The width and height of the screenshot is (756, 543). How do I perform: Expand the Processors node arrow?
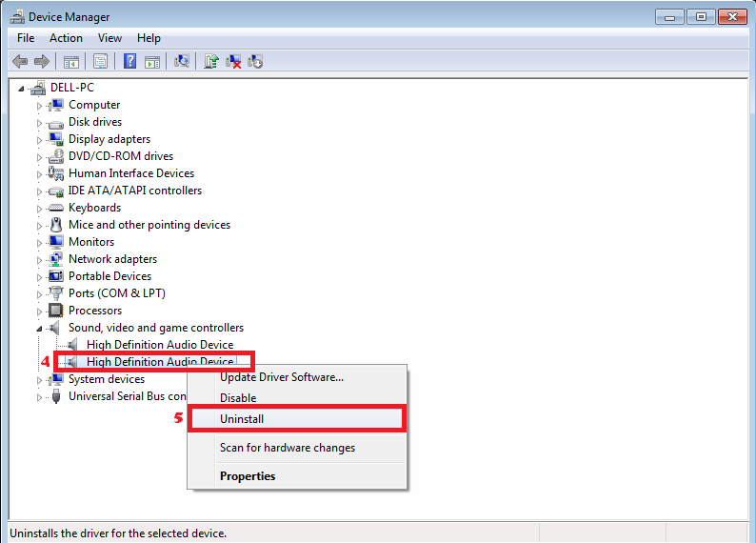pos(40,312)
